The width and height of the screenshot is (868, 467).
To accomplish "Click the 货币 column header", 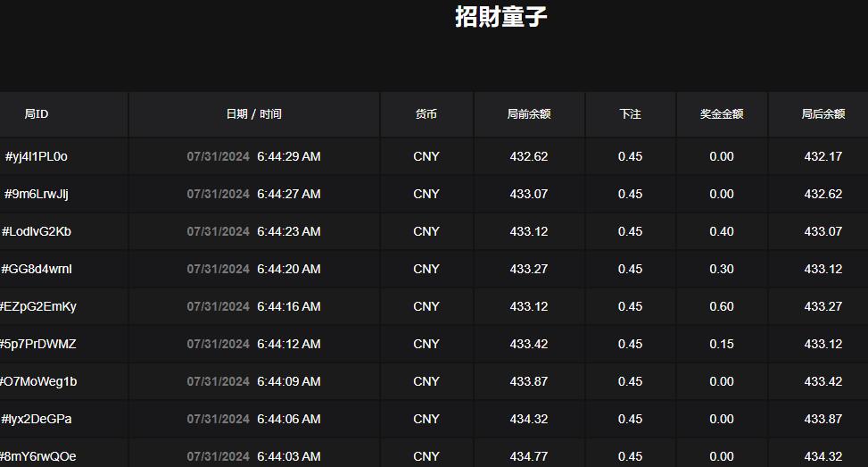I will 426,114.
